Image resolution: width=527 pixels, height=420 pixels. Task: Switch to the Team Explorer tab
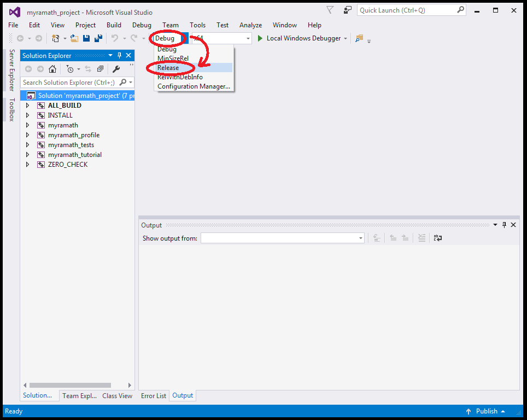(x=79, y=396)
